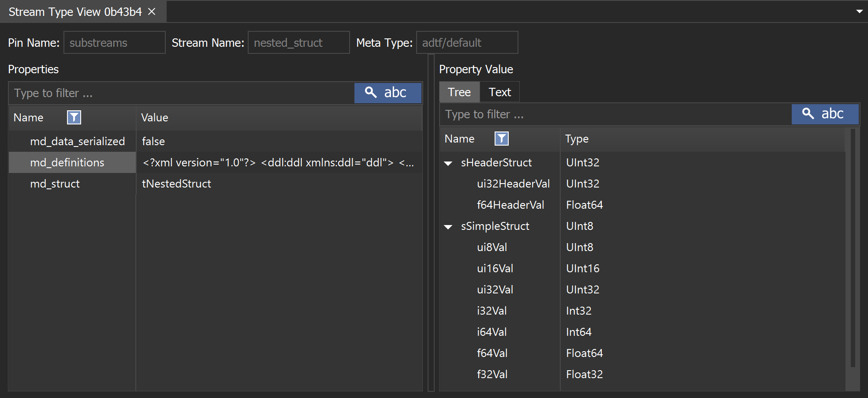This screenshot has width=868, height=398.
Task: Focus the Property Value filter text box
Action: 615,114
